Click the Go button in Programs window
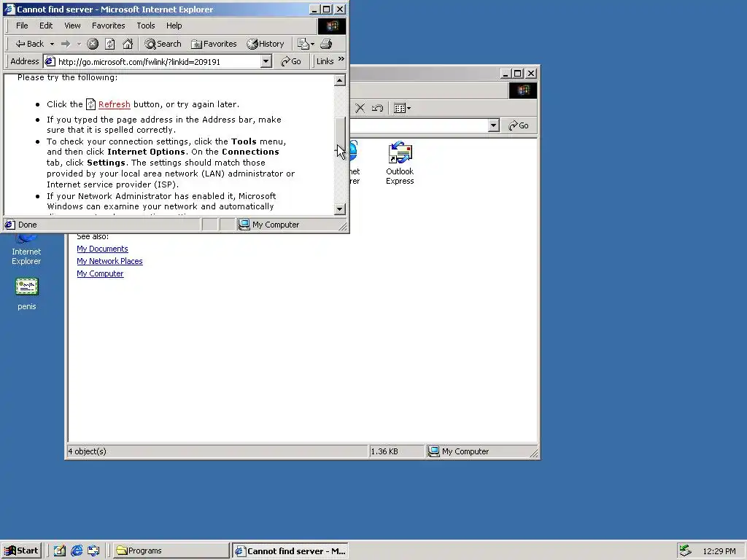 [519, 125]
